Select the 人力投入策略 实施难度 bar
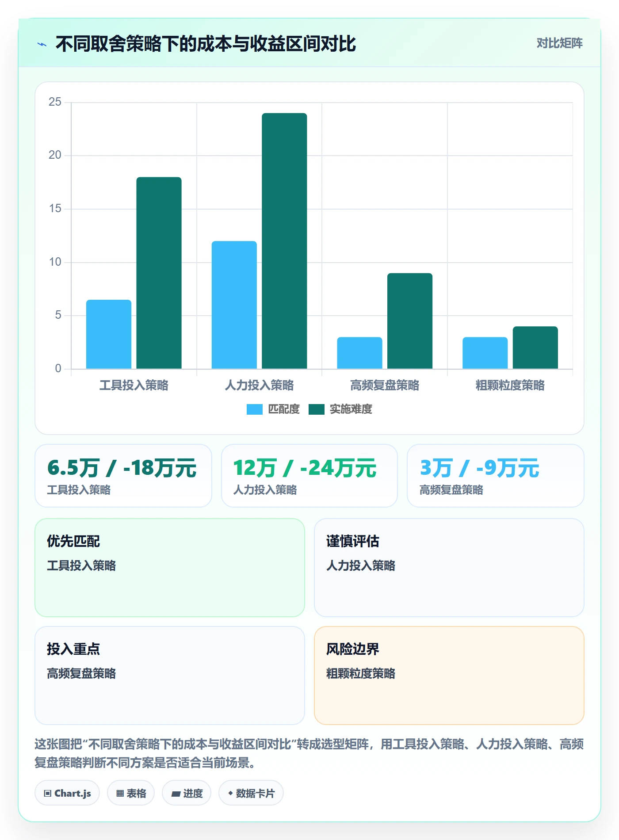The image size is (619, 840). [x=284, y=241]
